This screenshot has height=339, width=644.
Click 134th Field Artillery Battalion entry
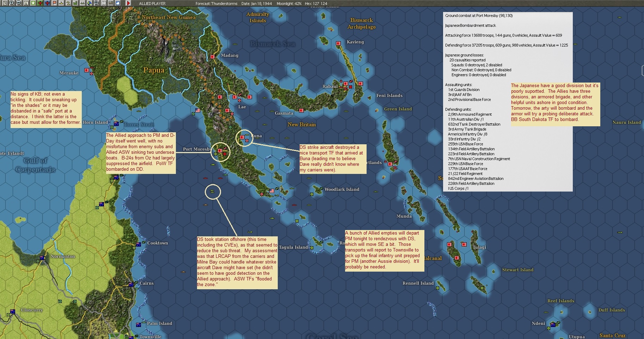(471, 149)
